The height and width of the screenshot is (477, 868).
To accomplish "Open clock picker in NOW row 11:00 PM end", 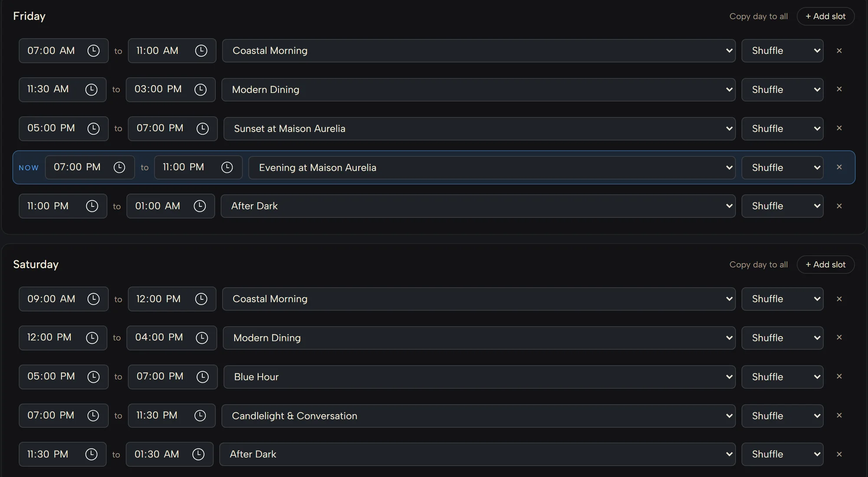I will pos(227,167).
